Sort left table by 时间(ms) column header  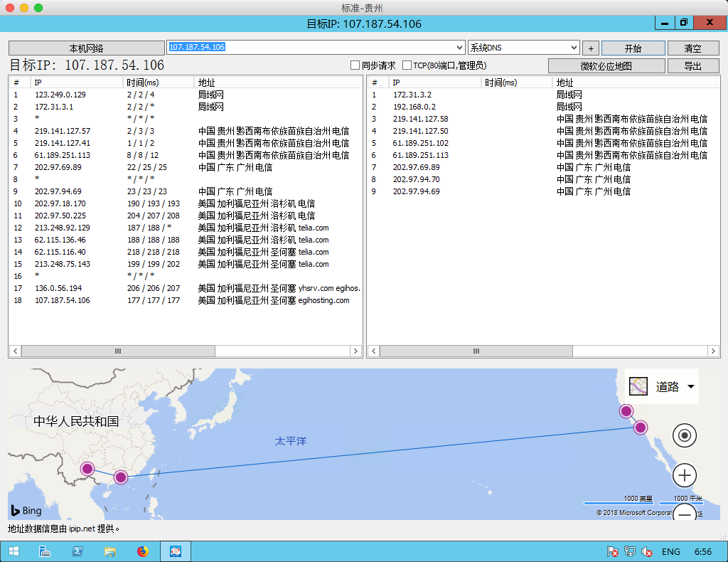click(x=142, y=83)
